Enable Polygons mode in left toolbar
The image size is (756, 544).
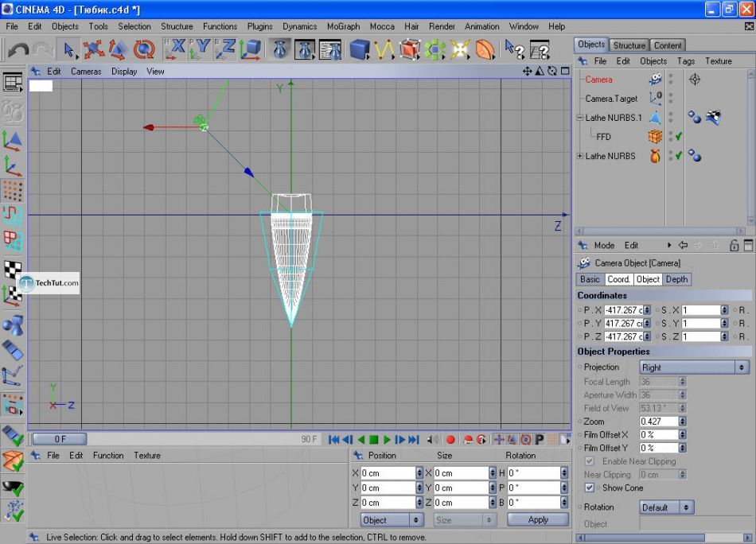click(x=13, y=241)
